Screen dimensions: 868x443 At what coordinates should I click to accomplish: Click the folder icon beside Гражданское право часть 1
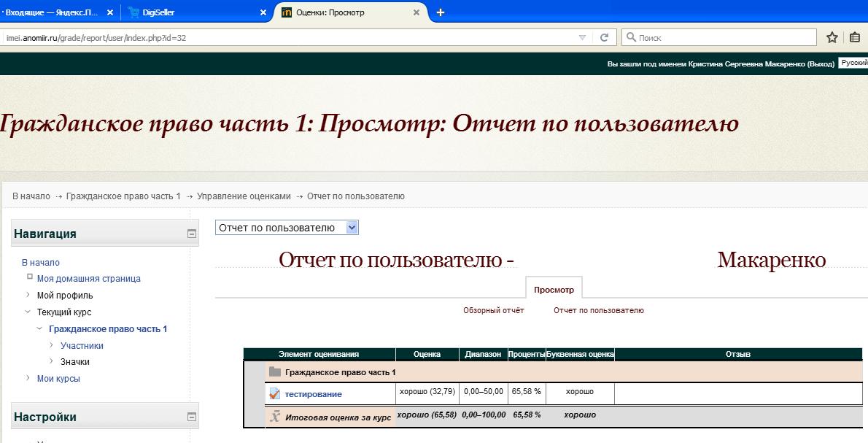[275, 372]
